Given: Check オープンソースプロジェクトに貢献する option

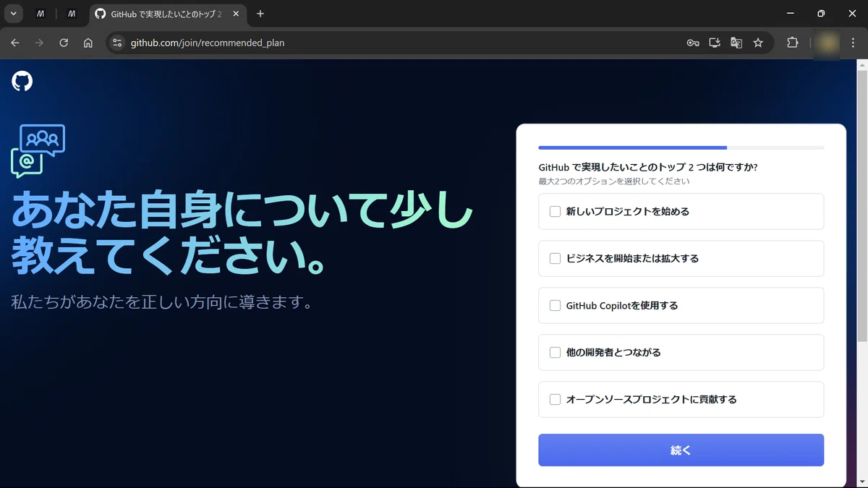Looking at the screenshot, I should (556, 399).
